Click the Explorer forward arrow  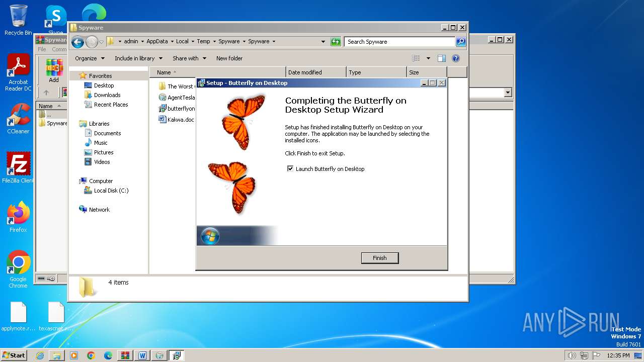coord(92,42)
